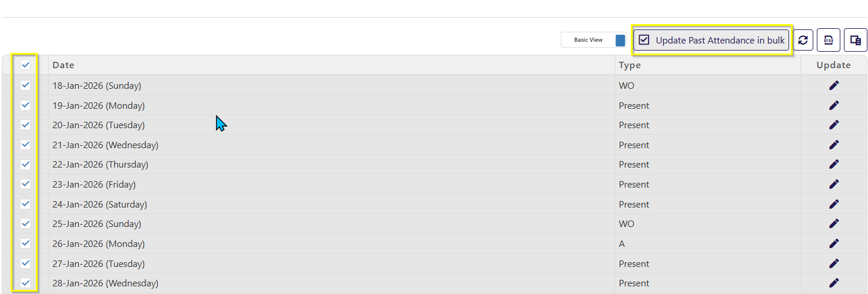This screenshot has width=868, height=294.
Task: Toggle the Basic View switch
Action: tap(620, 41)
